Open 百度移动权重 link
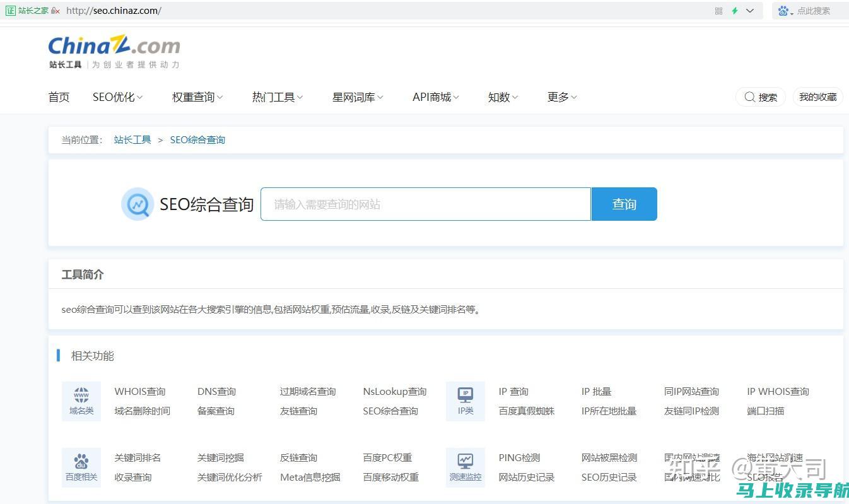This screenshot has width=849, height=504. click(390, 478)
